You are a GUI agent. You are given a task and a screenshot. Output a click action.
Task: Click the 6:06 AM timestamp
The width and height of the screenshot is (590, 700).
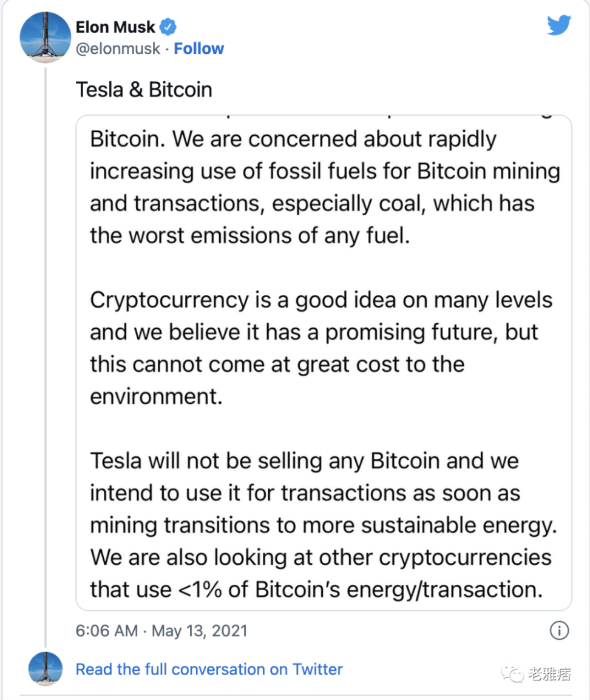pos(107,630)
